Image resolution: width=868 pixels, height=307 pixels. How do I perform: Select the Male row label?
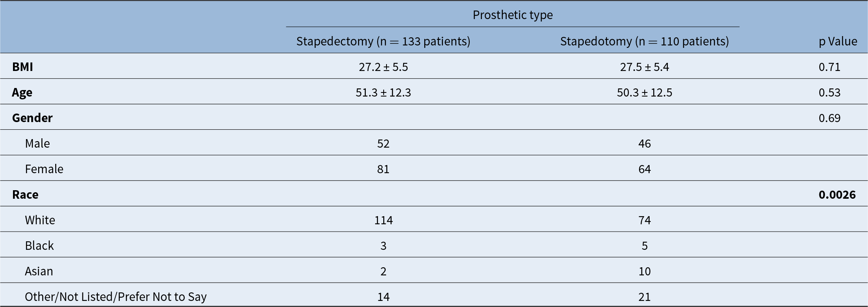[37, 144]
